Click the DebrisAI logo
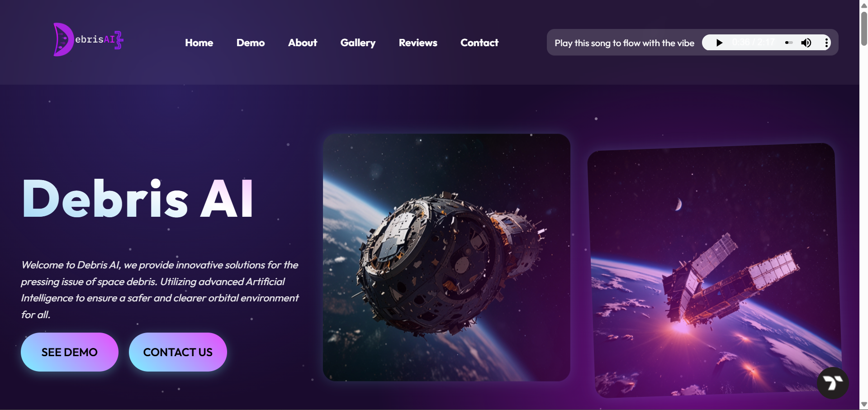868x410 pixels. pos(88,40)
